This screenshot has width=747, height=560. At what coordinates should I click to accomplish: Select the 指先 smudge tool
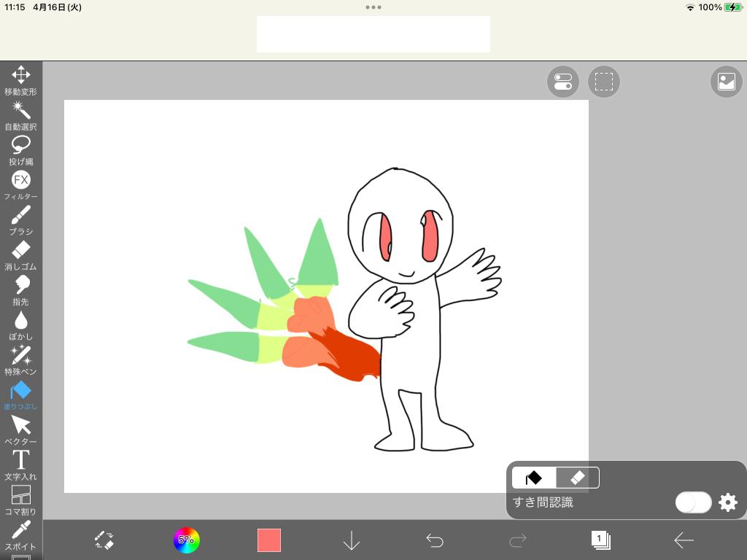[20, 289]
